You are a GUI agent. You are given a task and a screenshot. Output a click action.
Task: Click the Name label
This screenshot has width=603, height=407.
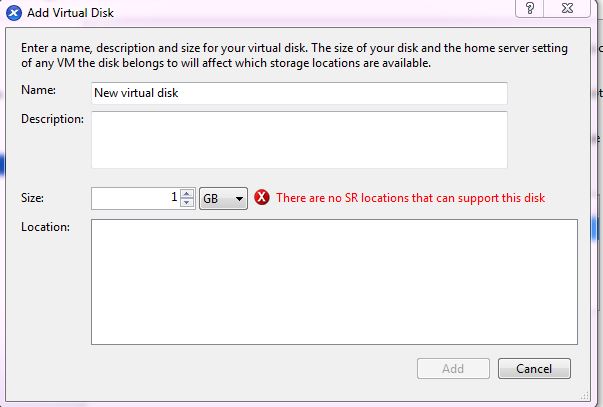[38, 90]
